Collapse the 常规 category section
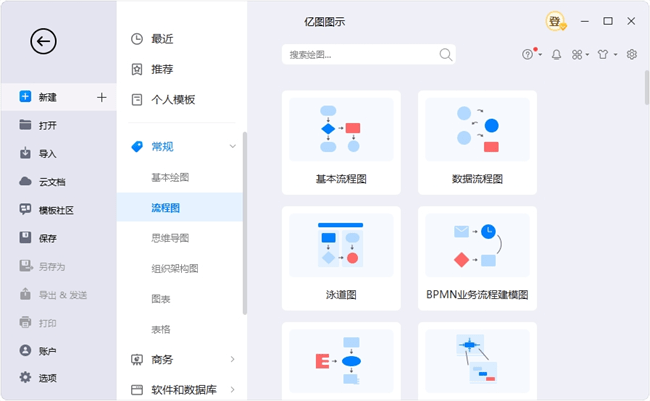650x401 pixels. coord(233,147)
